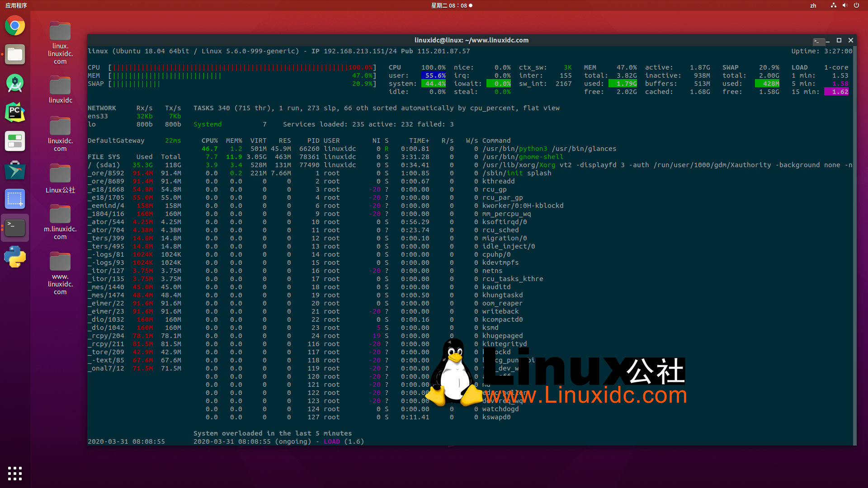
Task: Toggle the volume icon in the top bar
Action: point(845,5)
